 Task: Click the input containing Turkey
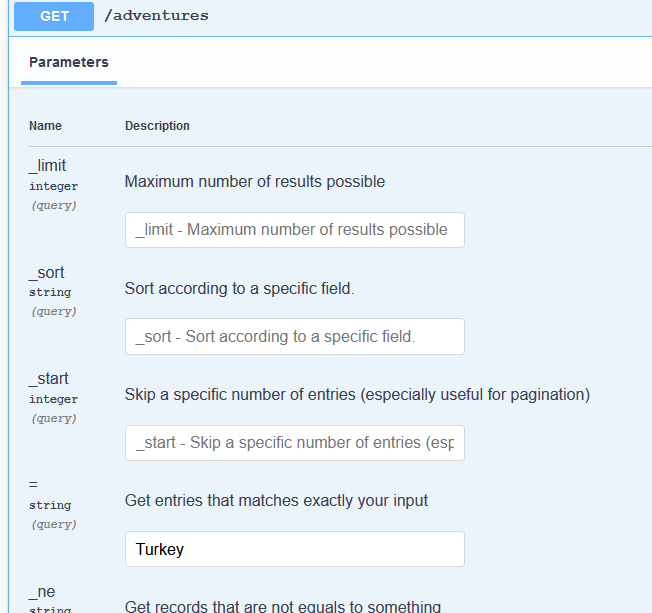tap(294, 549)
